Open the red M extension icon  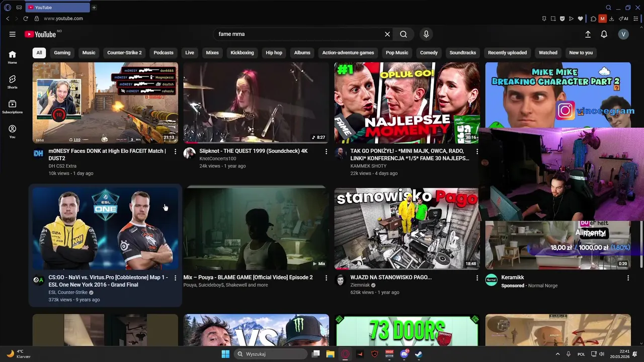pyautogui.click(x=602, y=19)
